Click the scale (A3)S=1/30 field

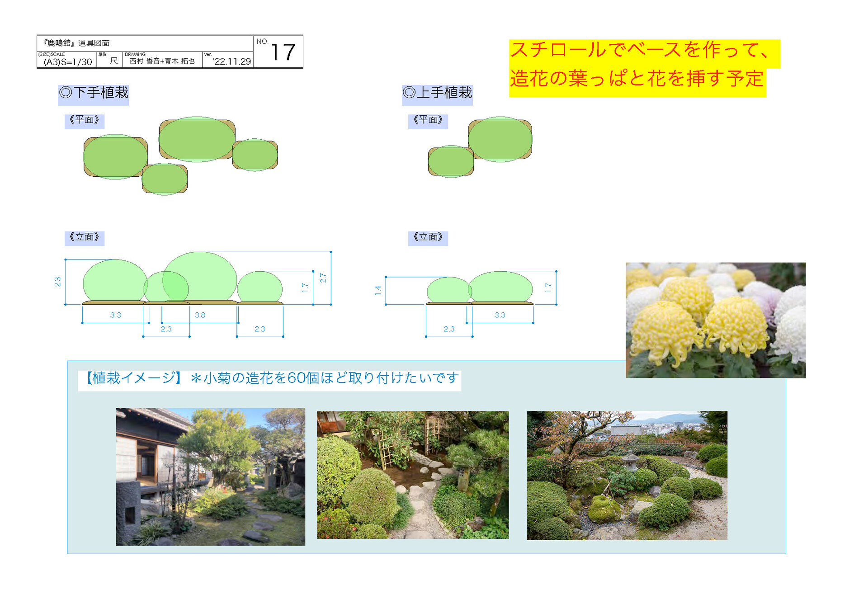coord(67,61)
